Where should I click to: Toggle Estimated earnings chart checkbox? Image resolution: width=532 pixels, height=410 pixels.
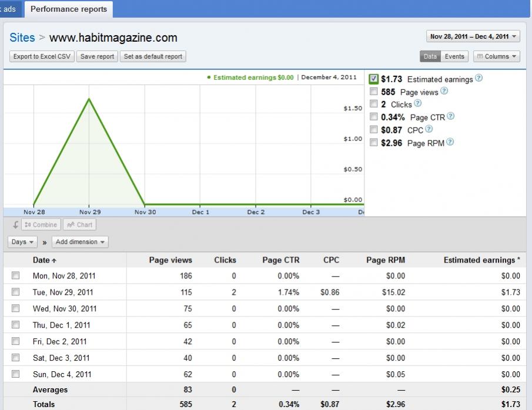(x=373, y=79)
